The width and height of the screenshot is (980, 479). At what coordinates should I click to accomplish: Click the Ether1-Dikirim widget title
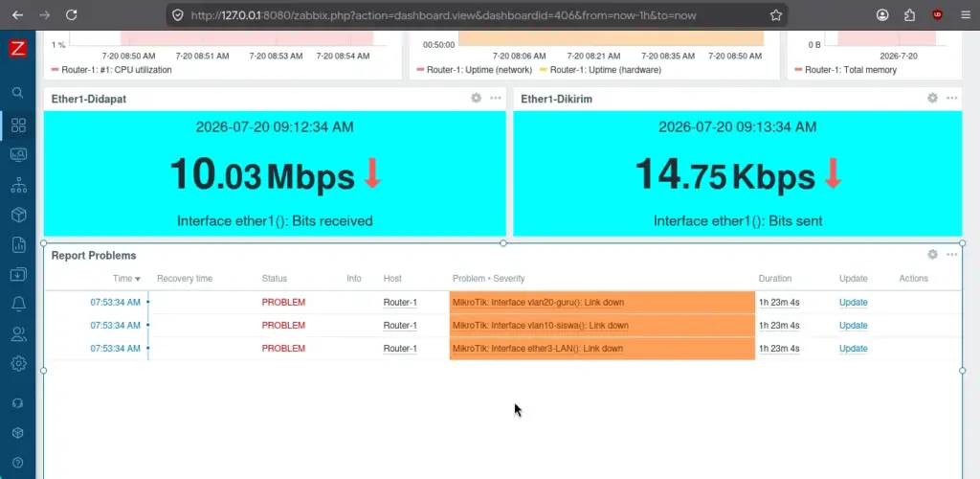click(556, 99)
